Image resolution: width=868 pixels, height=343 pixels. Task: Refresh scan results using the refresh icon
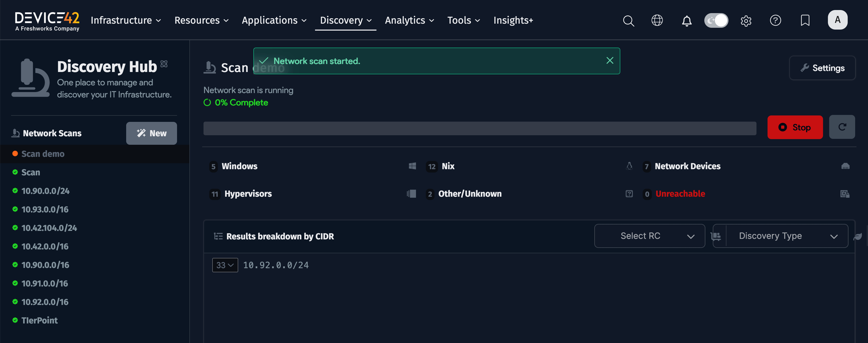click(842, 127)
